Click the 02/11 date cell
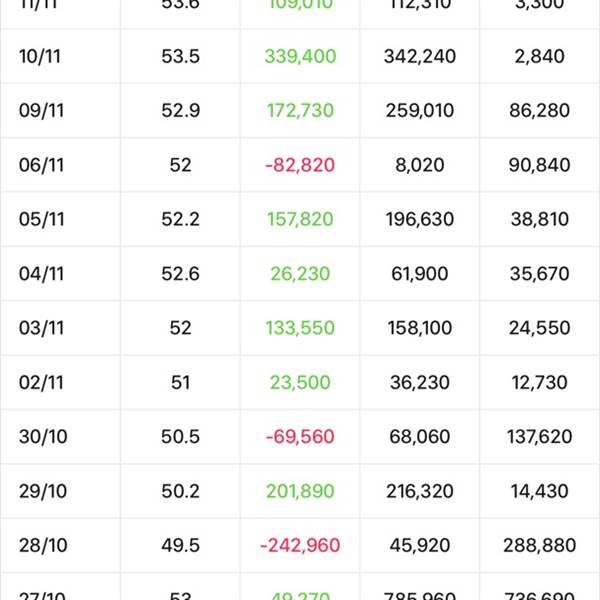Viewport: 600px width, 600px height. [41, 382]
